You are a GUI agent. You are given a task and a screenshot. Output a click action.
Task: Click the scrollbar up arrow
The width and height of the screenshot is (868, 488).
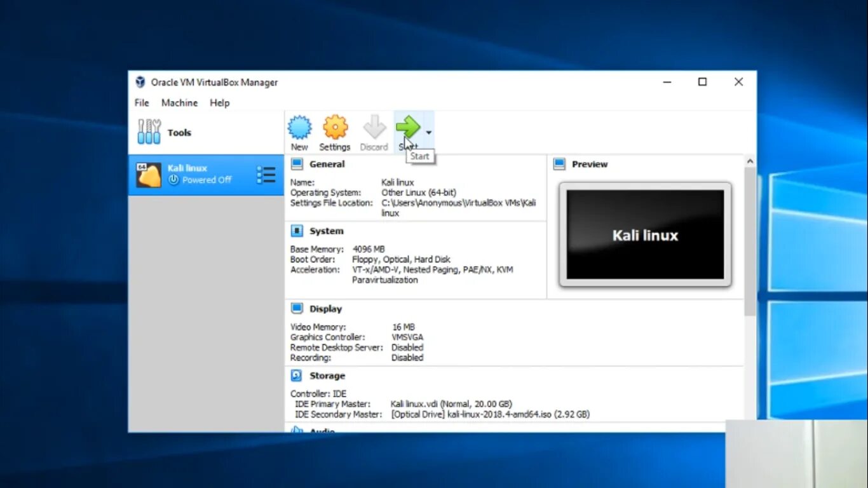pyautogui.click(x=750, y=161)
